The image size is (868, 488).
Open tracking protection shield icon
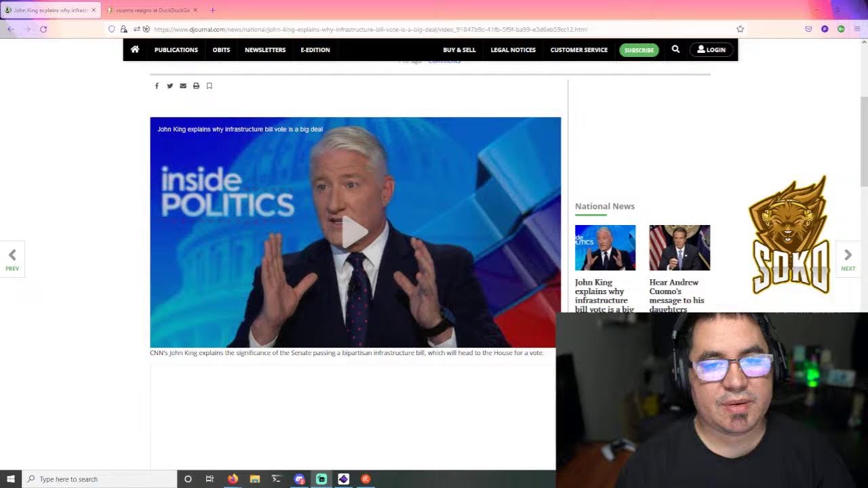tap(112, 29)
